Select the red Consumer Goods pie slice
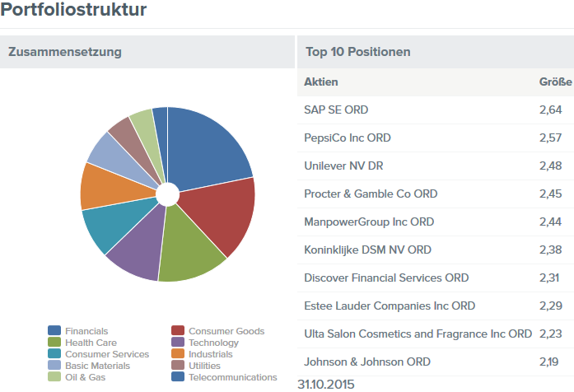This screenshot has width=574, height=392. [218, 218]
